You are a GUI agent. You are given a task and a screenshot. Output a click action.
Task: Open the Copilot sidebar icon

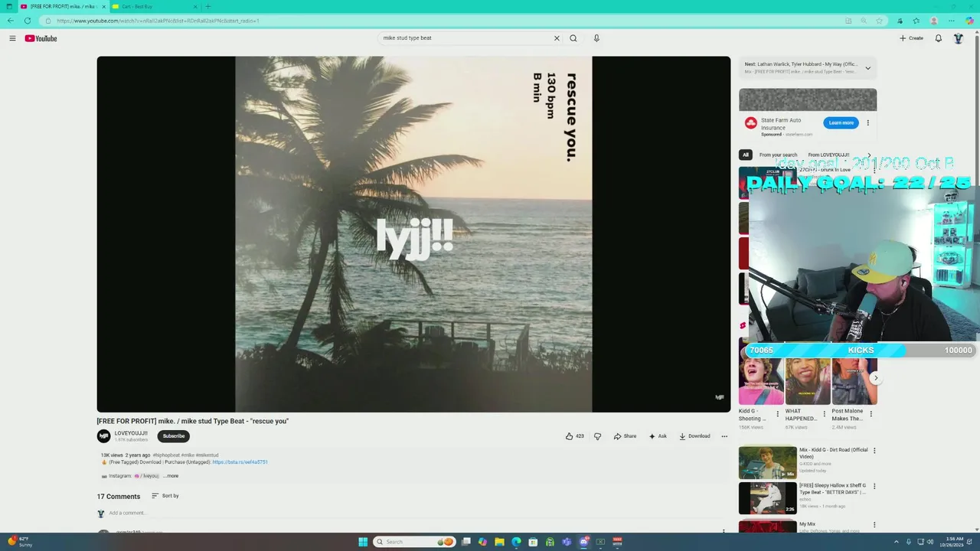[969, 21]
